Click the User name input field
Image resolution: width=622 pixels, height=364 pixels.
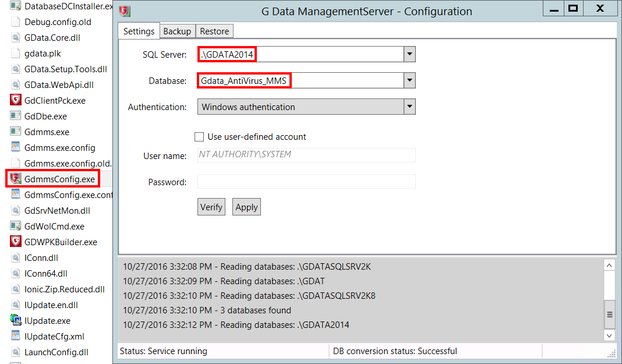click(x=306, y=155)
